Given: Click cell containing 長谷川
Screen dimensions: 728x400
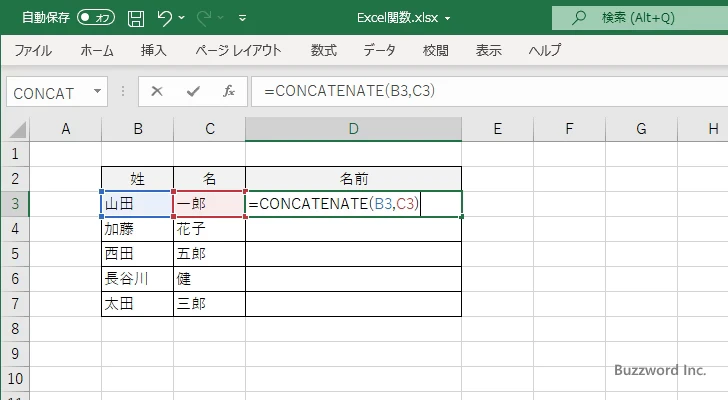Looking at the screenshot, I should click(x=137, y=279).
